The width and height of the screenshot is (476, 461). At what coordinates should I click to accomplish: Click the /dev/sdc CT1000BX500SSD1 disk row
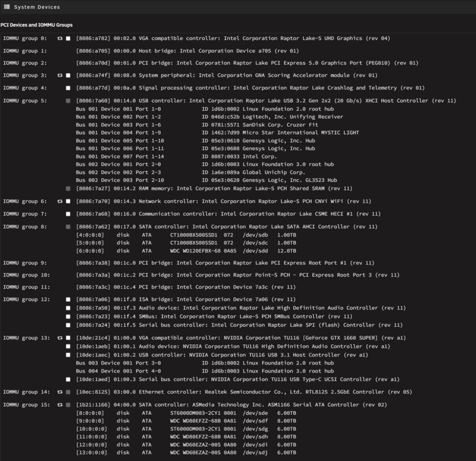186,243
